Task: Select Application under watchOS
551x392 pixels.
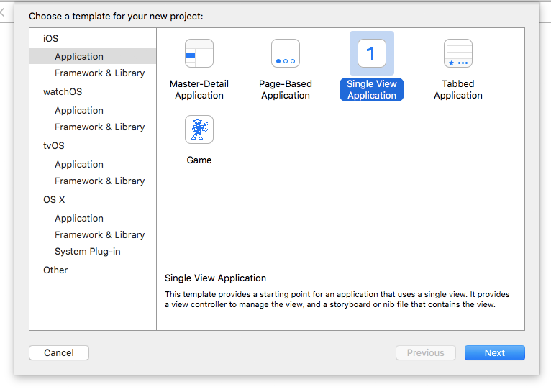Action: [79, 110]
